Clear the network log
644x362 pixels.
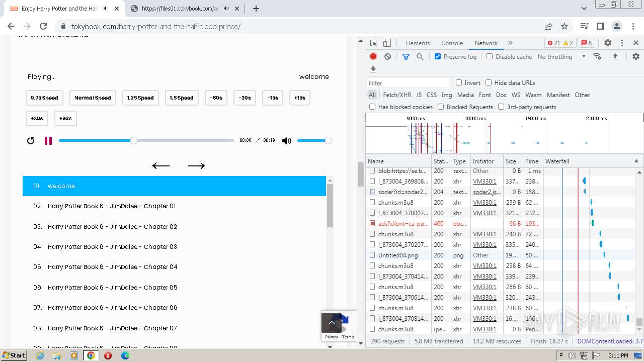[x=387, y=57]
